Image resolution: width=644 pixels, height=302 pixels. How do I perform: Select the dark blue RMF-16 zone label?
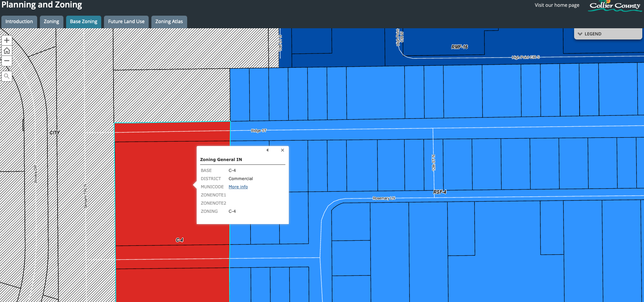click(459, 47)
